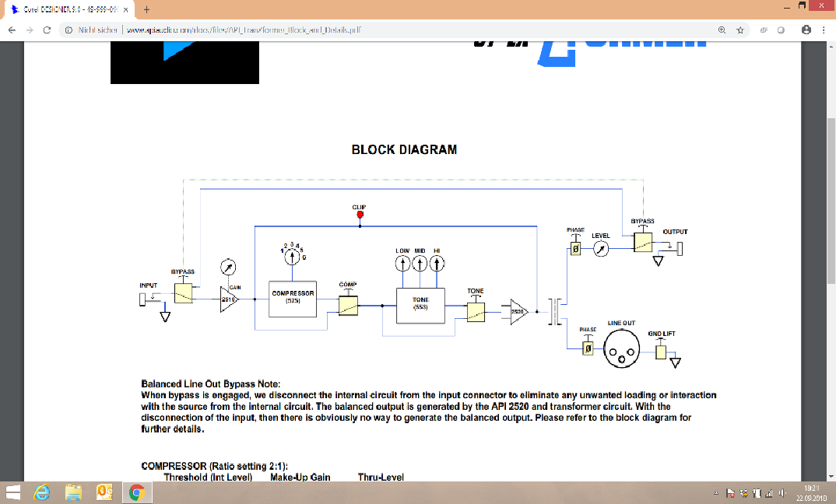
Task: Open the zoom magnifier in address bar
Action: [722, 30]
